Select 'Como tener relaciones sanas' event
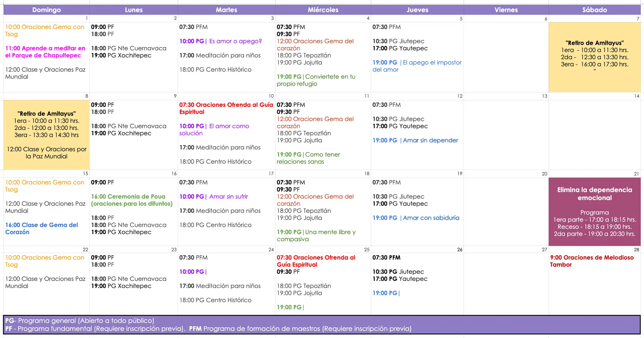 (308, 158)
